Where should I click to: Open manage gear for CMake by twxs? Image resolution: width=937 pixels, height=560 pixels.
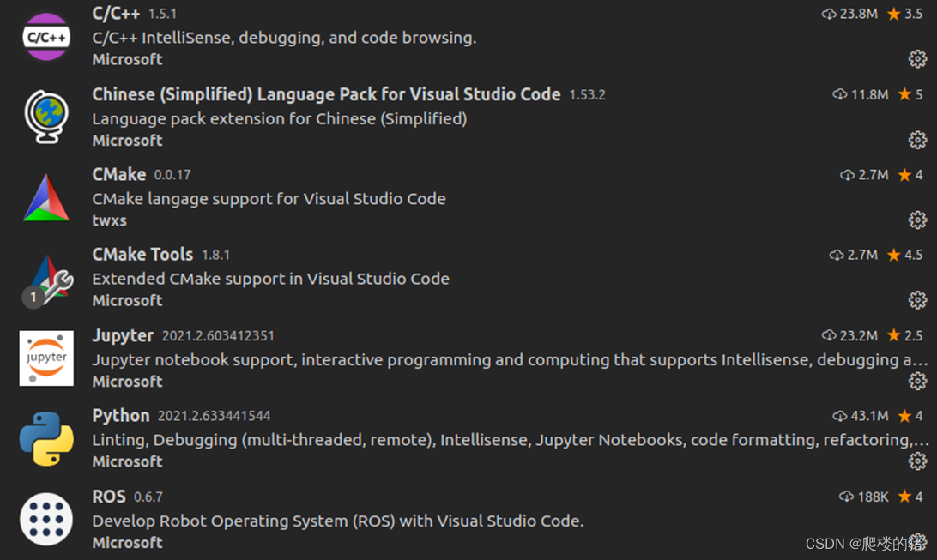tap(917, 220)
